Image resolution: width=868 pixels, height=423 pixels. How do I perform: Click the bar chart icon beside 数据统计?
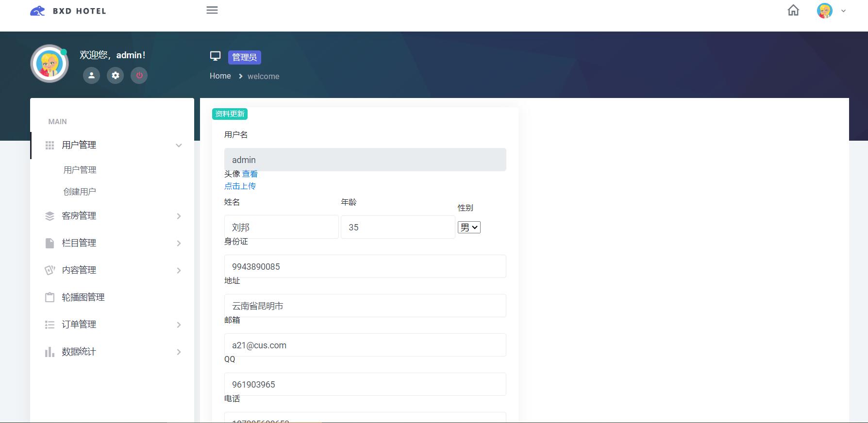click(x=50, y=352)
